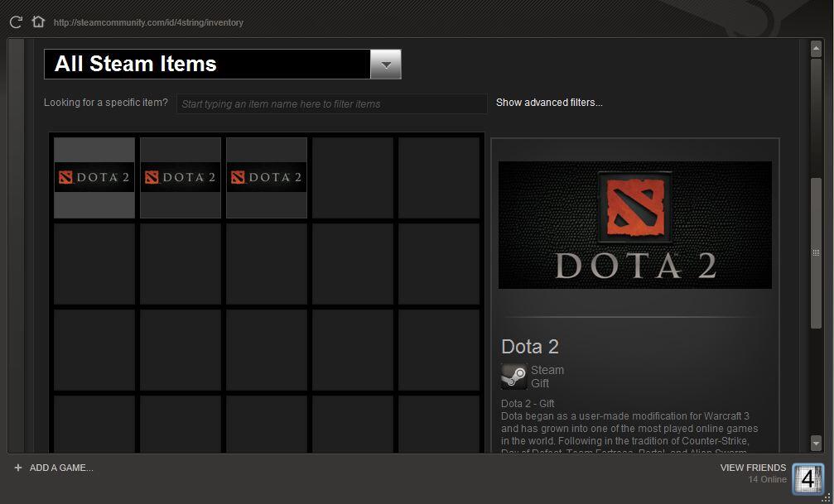Click Add a Game

[x=61, y=468]
